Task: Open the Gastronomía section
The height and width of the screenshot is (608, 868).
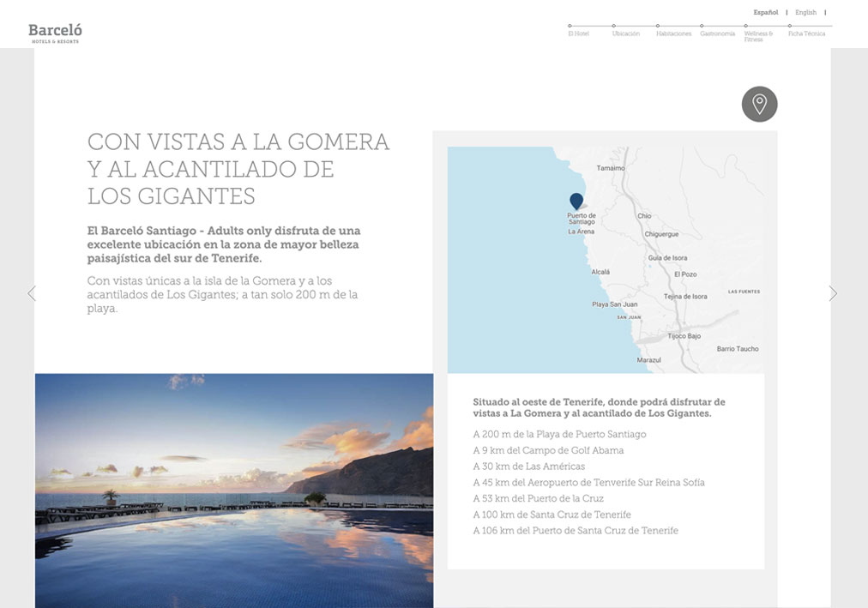Action: pos(717,33)
